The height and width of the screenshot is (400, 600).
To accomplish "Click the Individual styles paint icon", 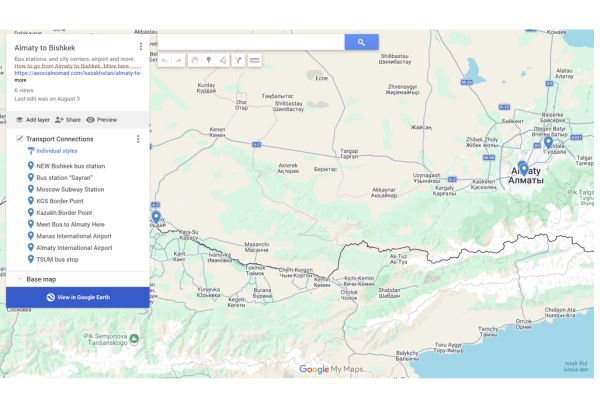I will click(31, 151).
